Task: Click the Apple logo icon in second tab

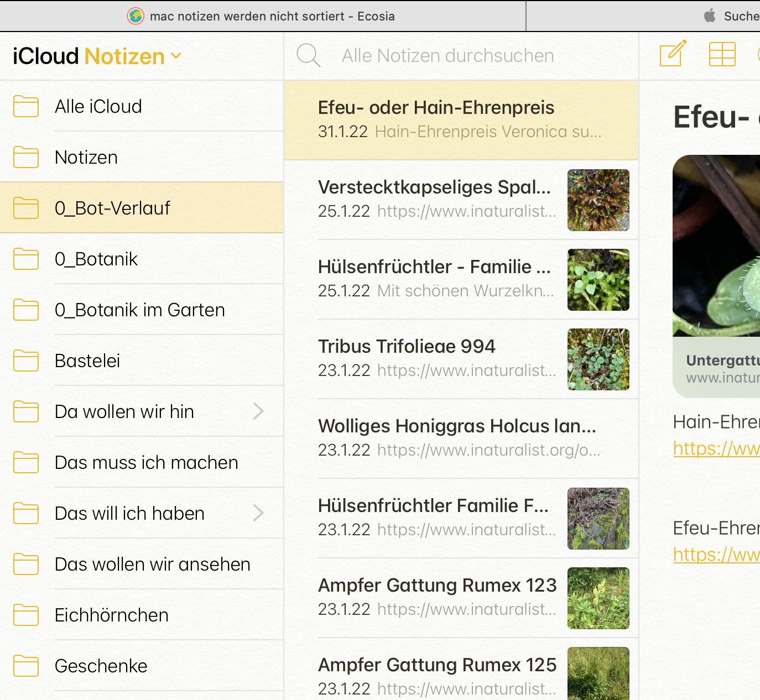Action: pos(710,16)
